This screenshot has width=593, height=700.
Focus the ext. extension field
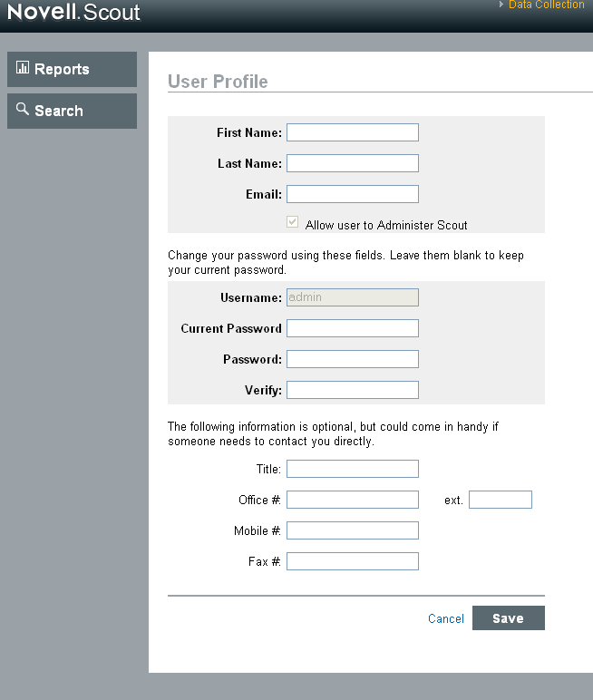501,500
